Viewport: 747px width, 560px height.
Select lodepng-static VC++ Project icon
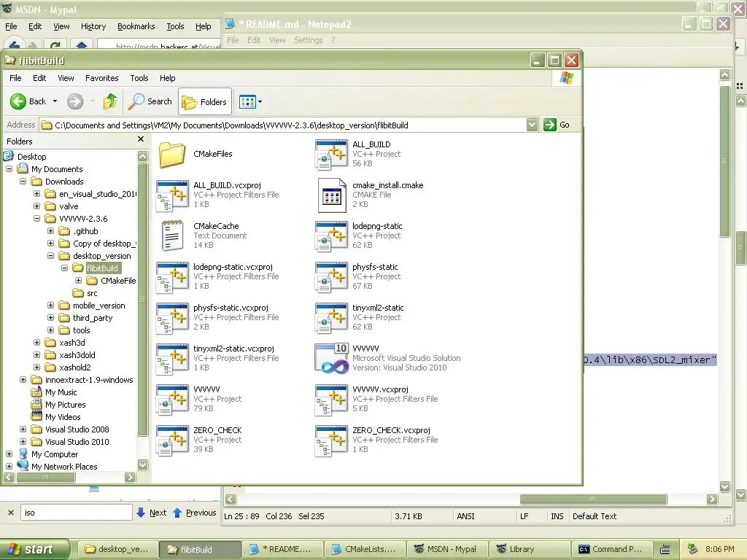click(x=331, y=236)
